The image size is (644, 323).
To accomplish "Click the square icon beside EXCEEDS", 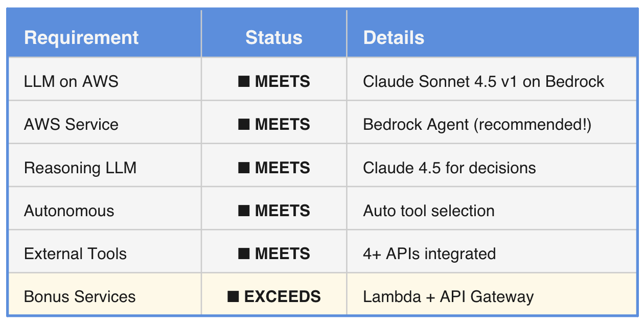I will (x=233, y=296).
